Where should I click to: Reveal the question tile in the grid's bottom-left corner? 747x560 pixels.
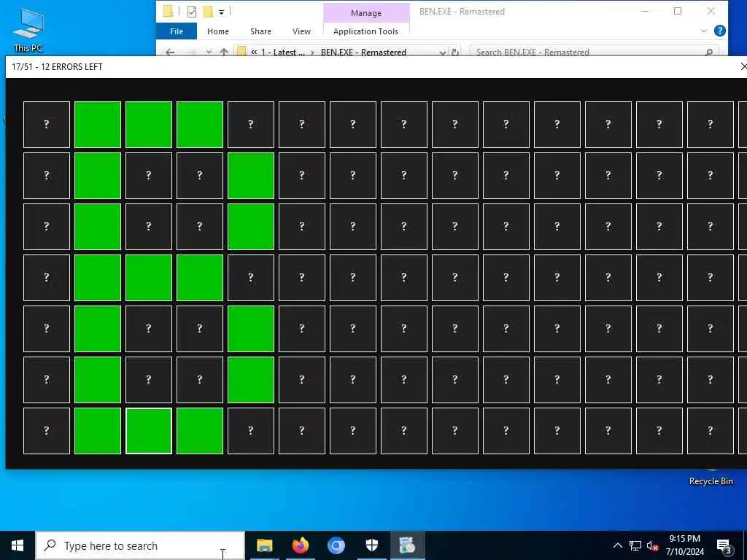[47, 431]
